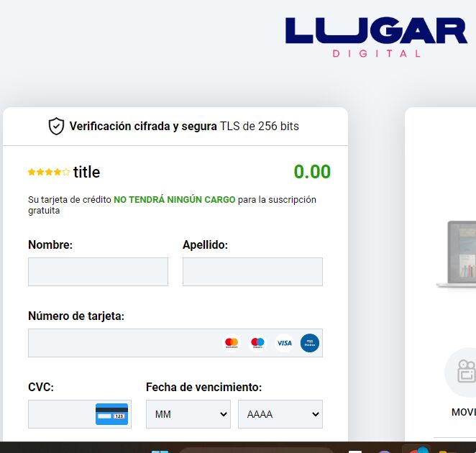The image size is (476, 453).
Task: Focus the Nombre input field
Action: [x=98, y=272]
